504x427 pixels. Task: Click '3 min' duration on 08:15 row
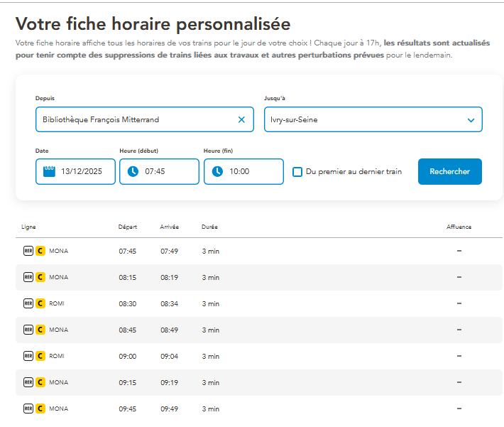pyautogui.click(x=211, y=278)
